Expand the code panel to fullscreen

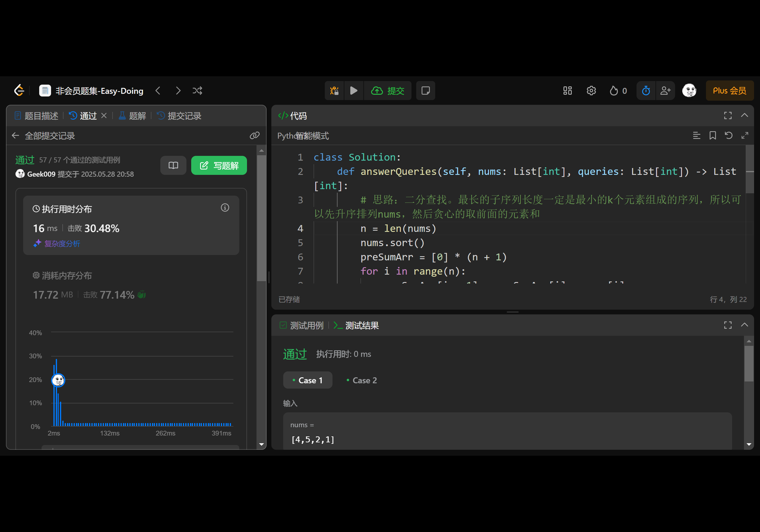727,115
